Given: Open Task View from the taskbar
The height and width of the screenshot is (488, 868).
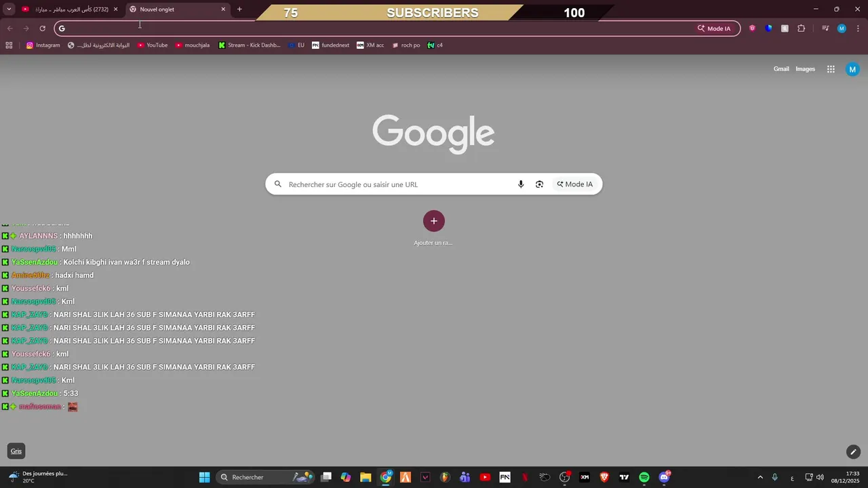Looking at the screenshot, I should [x=326, y=477].
